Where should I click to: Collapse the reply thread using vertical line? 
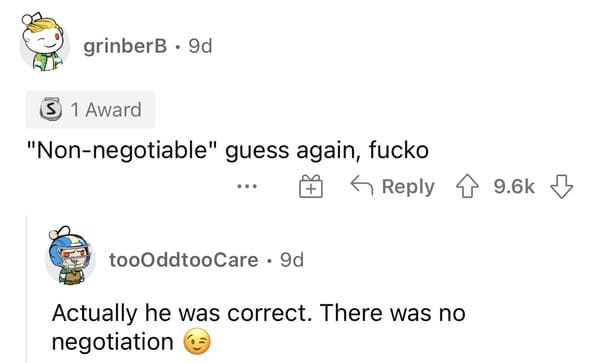(x=27, y=289)
